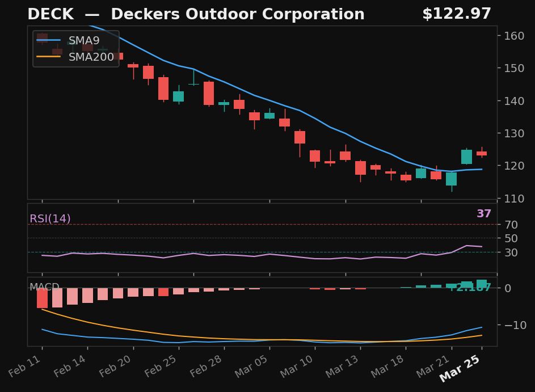Screen dimensions: 535x392
Task: Click the RSI 30 oversold axis label
Action: pos(512,252)
